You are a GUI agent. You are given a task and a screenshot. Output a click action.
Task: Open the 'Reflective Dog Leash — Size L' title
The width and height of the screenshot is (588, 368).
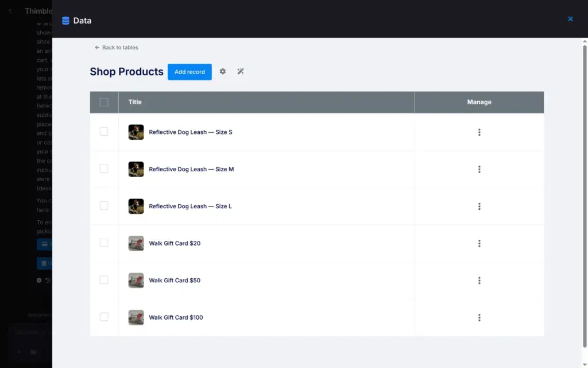(x=190, y=206)
